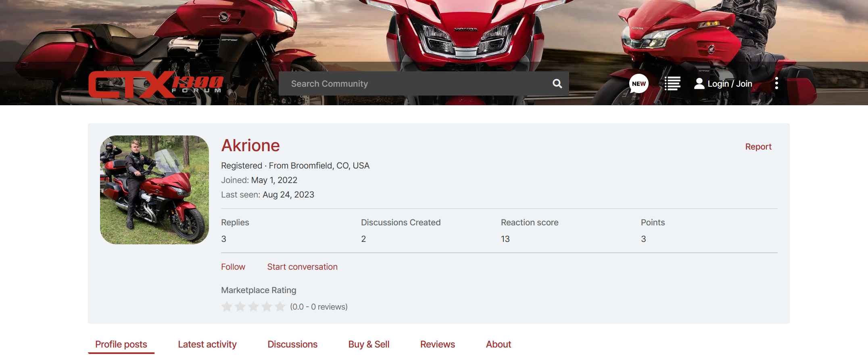Image resolution: width=868 pixels, height=358 pixels.
Task: Click the CTX1300 Forum logo
Action: [x=156, y=84]
